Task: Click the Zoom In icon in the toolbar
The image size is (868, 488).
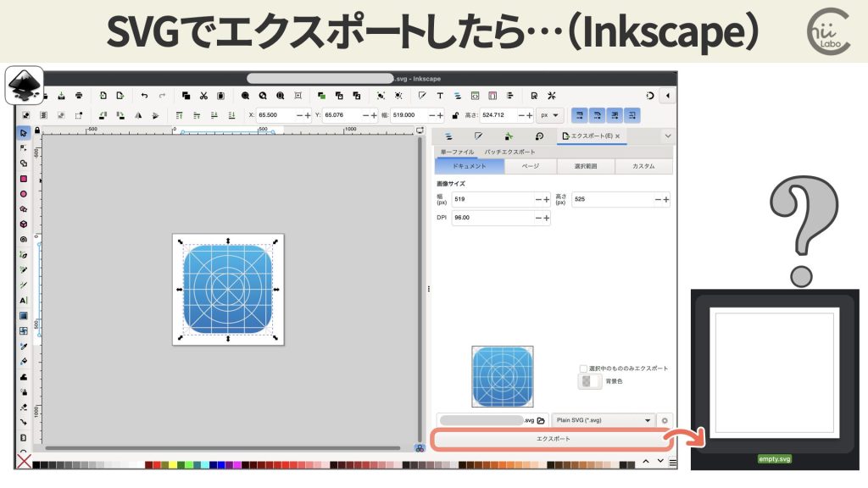Action: click(x=246, y=95)
